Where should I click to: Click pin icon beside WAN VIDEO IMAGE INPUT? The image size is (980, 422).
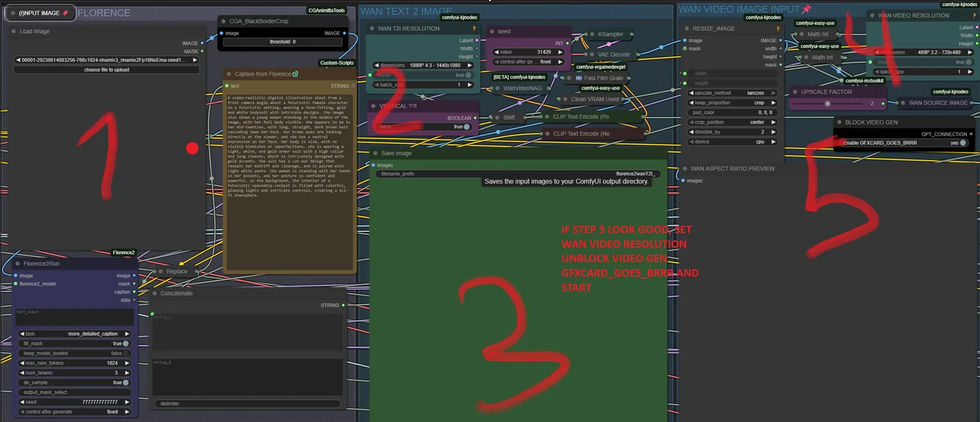806,9
